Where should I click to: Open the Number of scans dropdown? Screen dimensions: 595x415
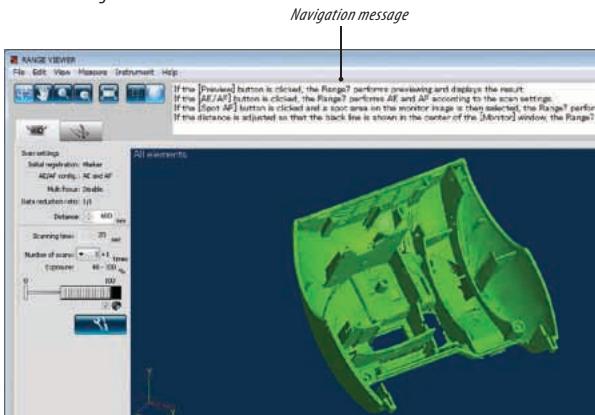pos(88,254)
